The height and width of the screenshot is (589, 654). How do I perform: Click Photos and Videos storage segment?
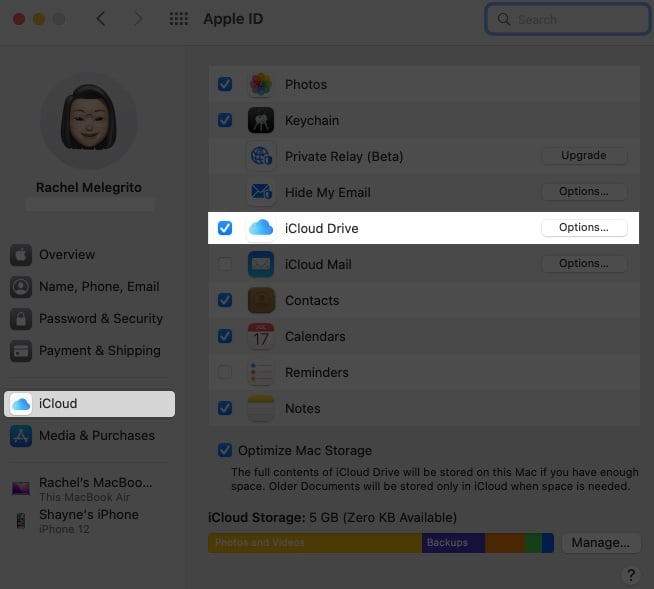[315, 543]
